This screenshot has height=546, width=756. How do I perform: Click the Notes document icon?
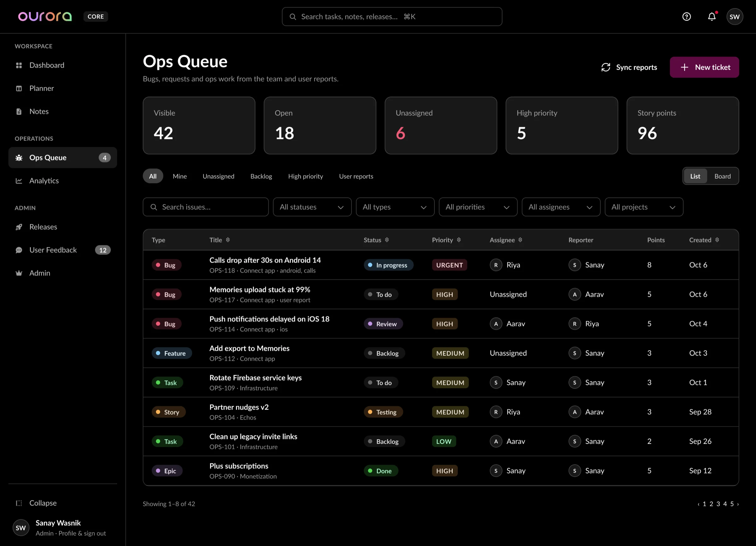tap(19, 112)
